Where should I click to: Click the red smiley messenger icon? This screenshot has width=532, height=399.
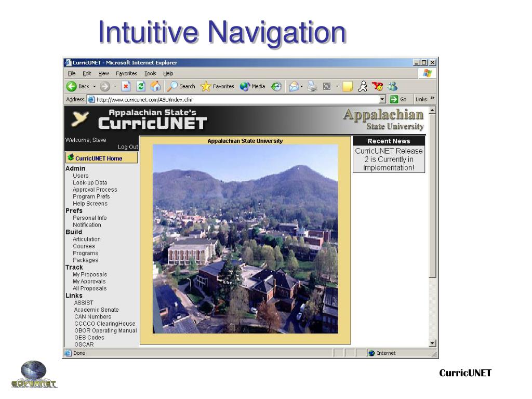click(x=377, y=87)
